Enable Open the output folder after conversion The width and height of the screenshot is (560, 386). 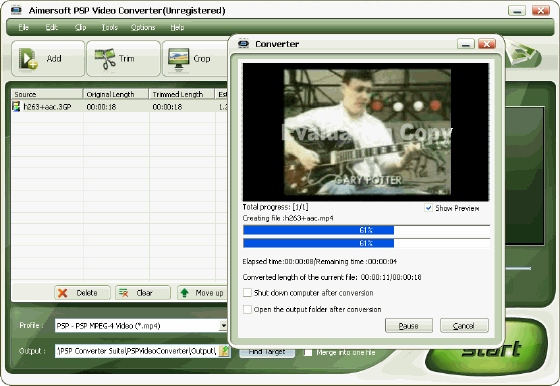click(247, 309)
